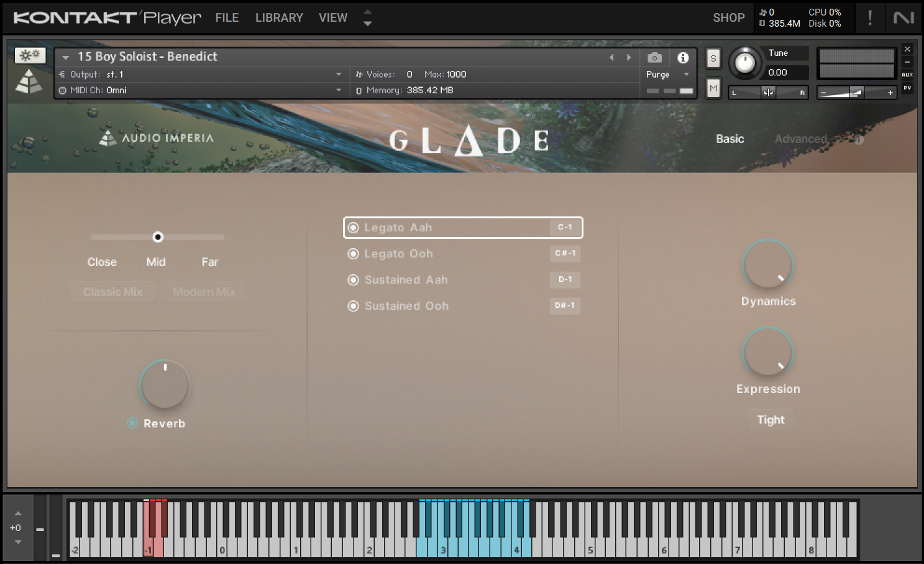The image size is (924, 564).
Task: Set mic position to Far
Action: tap(209, 262)
